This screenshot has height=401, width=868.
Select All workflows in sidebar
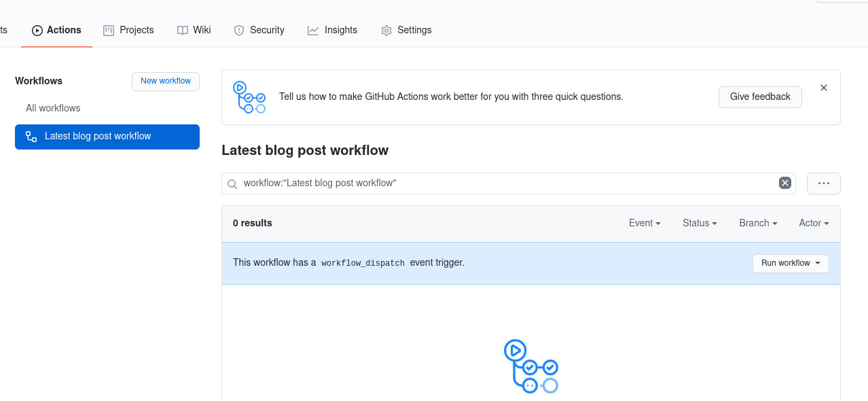coord(53,107)
